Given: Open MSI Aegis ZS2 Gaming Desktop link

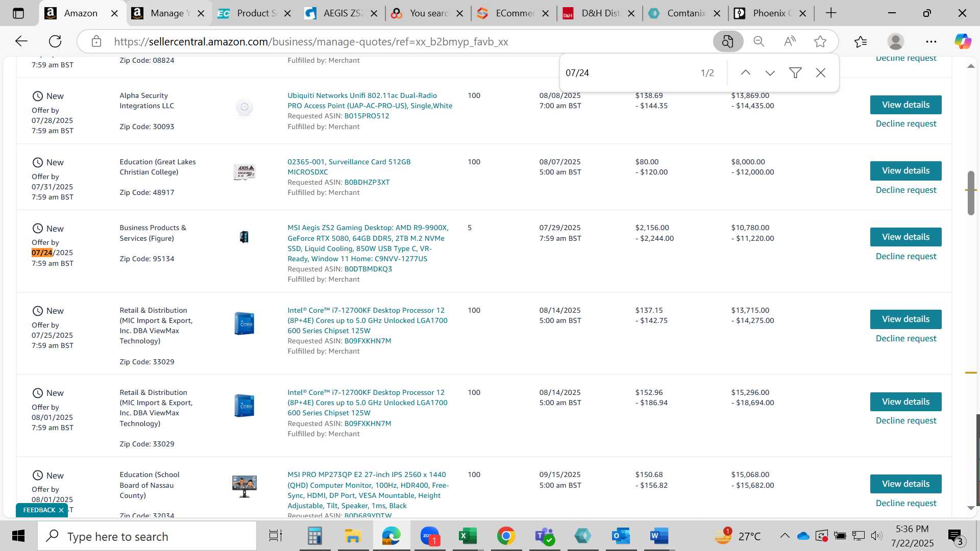Looking at the screenshot, I should (x=368, y=243).
